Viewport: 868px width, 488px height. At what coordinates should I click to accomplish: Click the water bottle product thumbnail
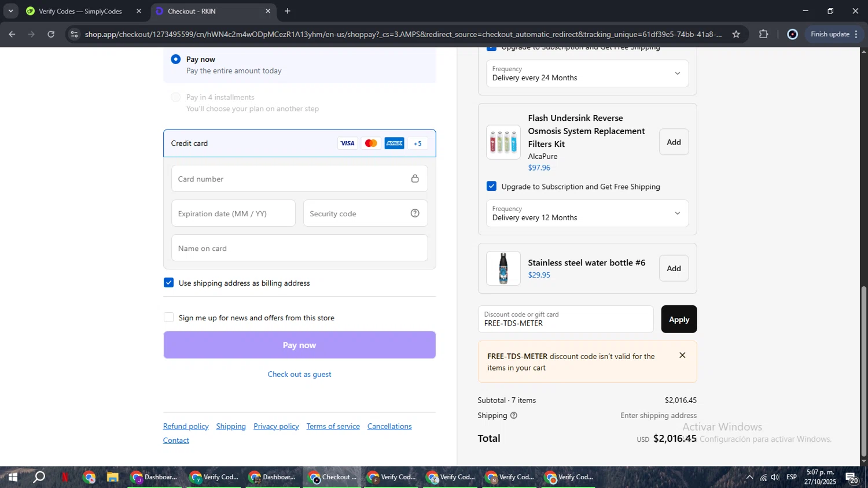(x=503, y=268)
